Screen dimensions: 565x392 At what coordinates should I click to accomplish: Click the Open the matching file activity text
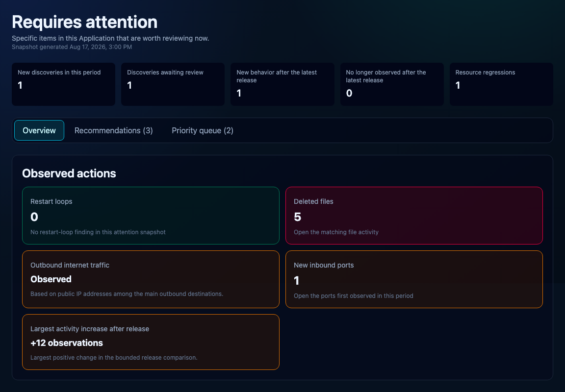(336, 232)
